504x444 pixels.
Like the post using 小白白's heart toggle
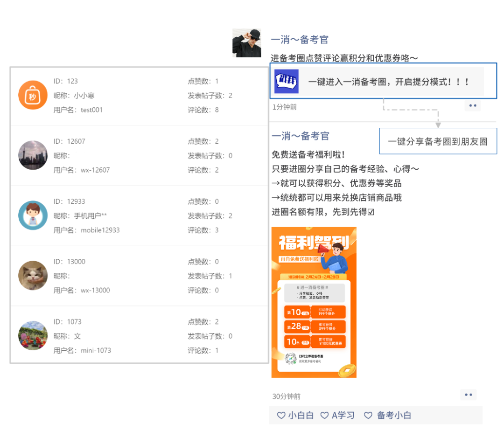coord(280,415)
